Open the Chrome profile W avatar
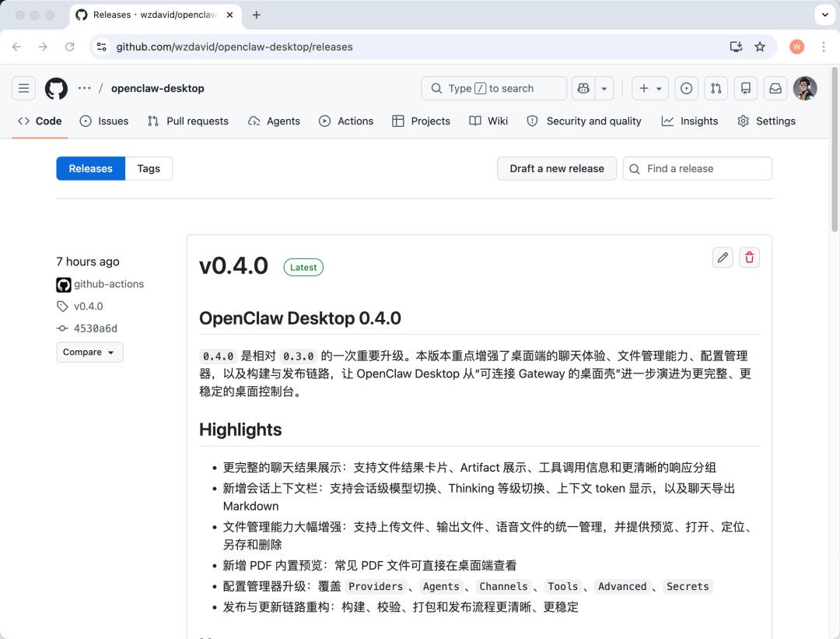 pyautogui.click(x=797, y=47)
